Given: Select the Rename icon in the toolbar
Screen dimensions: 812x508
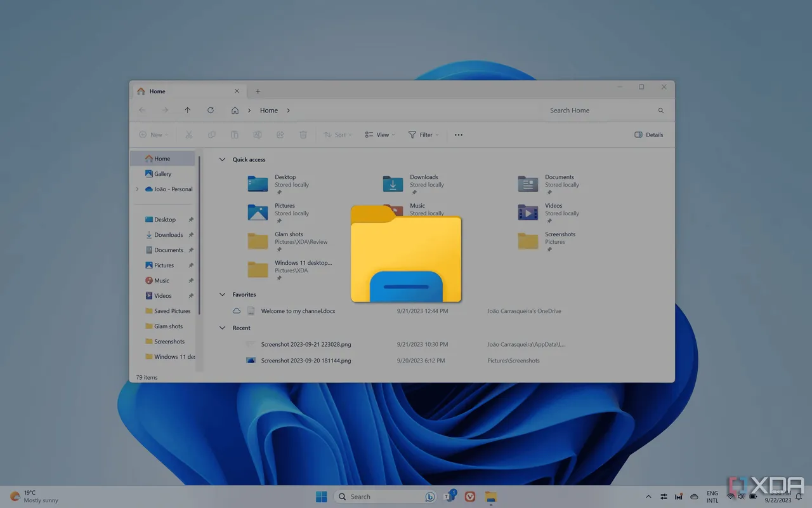Looking at the screenshot, I should [257, 135].
